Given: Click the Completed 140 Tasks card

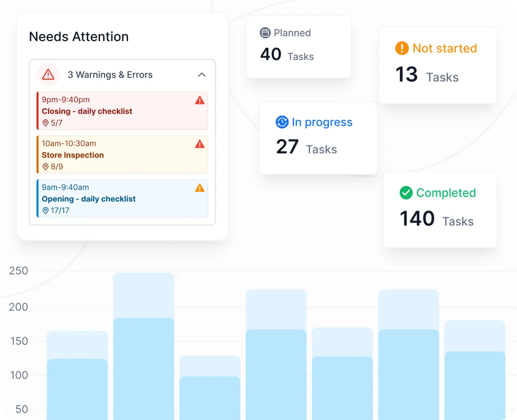Looking at the screenshot, I should pyautogui.click(x=439, y=210).
